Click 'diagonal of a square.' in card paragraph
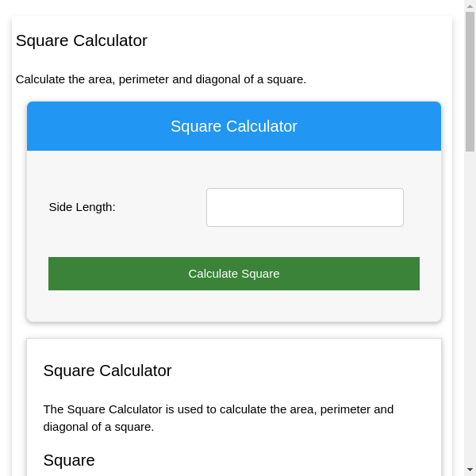Screen dimensions: 476x476 (98, 427)
